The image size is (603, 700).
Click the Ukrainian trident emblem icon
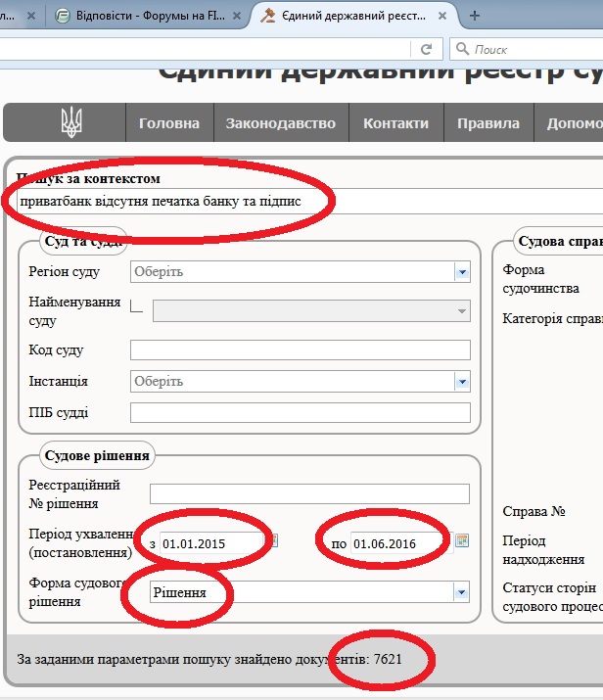pos(71,122)
